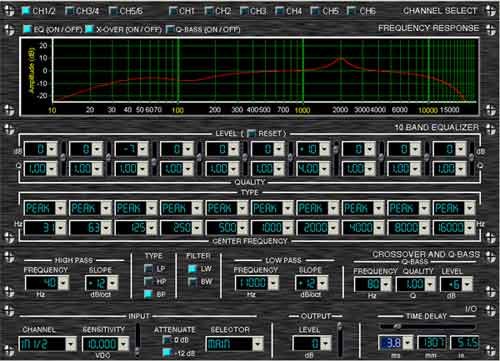Select the CH1/2 channel pair checkbox
The image size is (500, 361).
coord(26,11)
